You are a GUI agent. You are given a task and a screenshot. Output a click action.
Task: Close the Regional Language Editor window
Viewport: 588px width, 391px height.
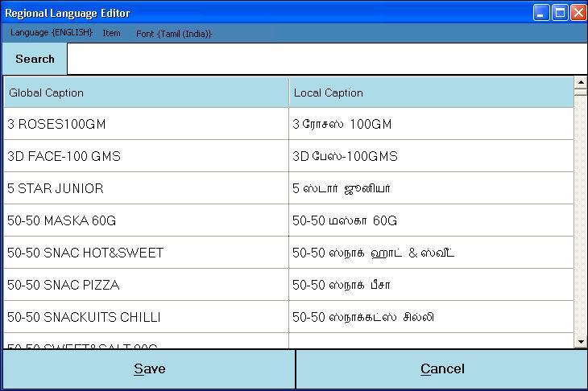click(x=578, y=13)
